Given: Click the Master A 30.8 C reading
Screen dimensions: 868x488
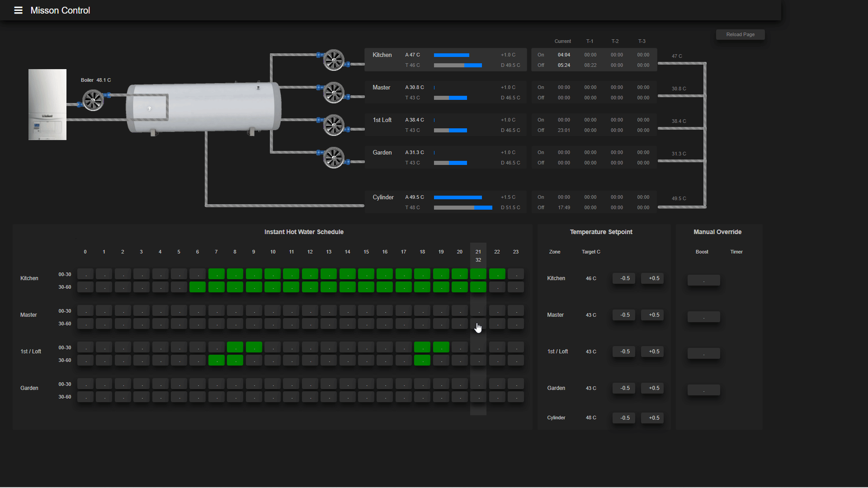Looking at the screenshot, I should [x=415, y=87].
